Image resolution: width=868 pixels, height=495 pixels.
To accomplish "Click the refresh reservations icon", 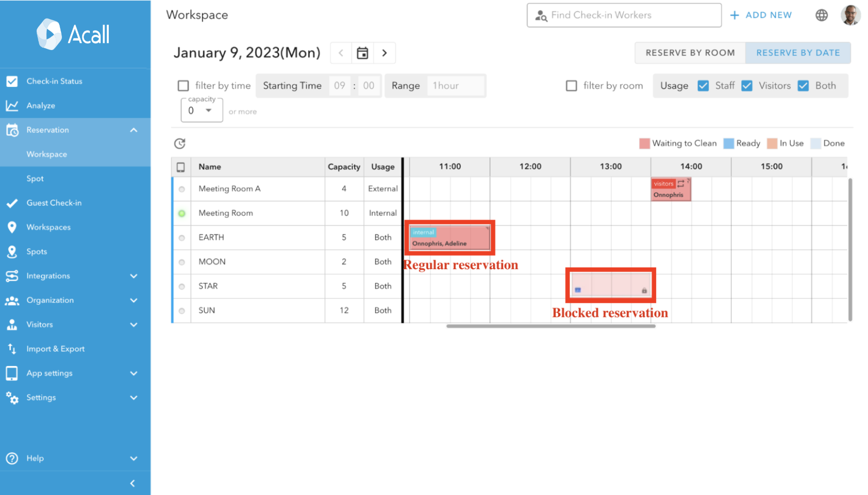I will click(180, 144).
